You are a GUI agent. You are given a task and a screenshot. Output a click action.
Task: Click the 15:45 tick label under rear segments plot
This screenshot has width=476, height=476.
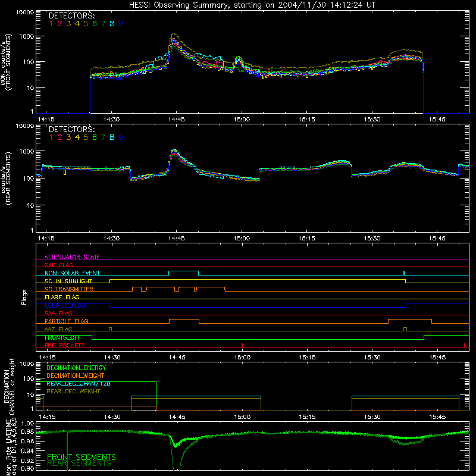(437, 239)
